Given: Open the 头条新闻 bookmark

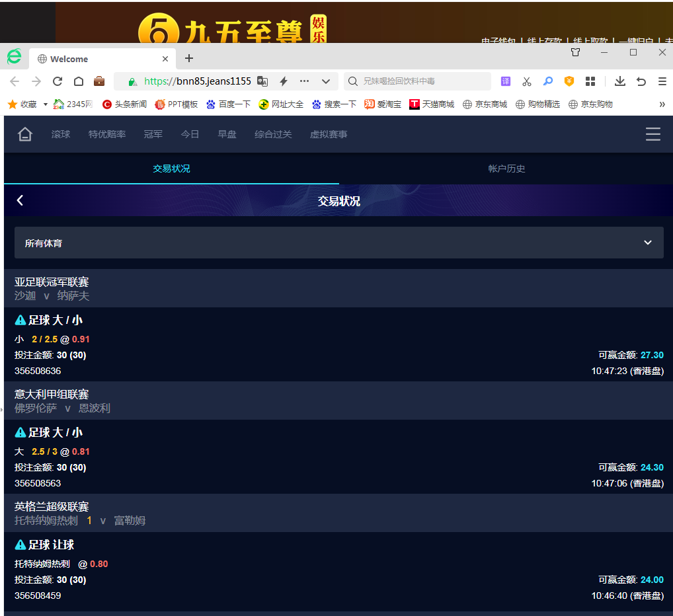Looking at the screenshot, I should click(124, 104).
